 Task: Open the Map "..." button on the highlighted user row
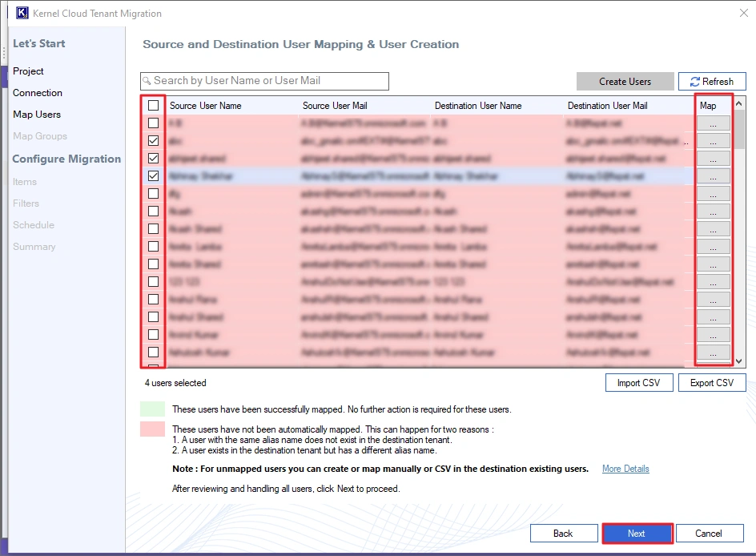click(x=713, y=175)
